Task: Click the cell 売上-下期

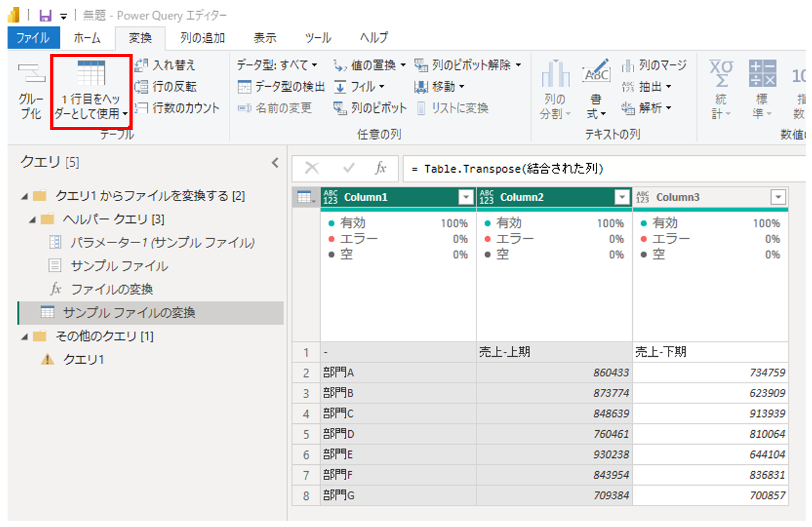Action: pos(710,352)
